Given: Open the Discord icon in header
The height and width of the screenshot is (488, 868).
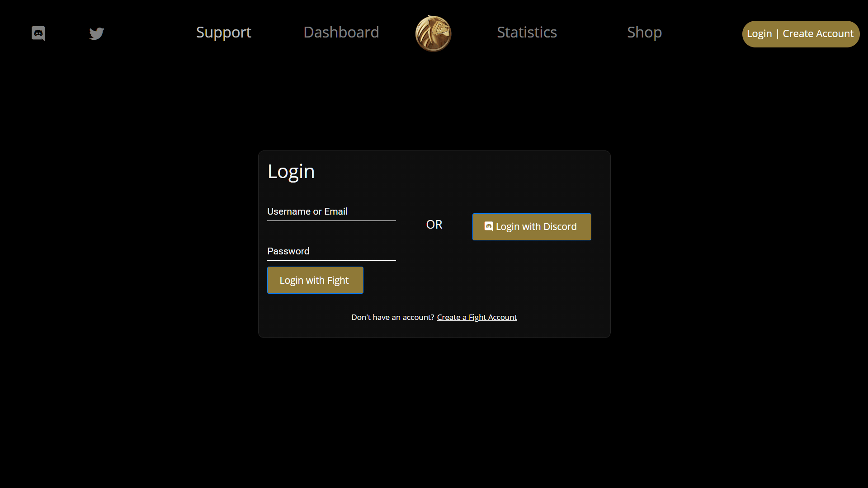Looking at the screenshot, I should coord(38,33).
